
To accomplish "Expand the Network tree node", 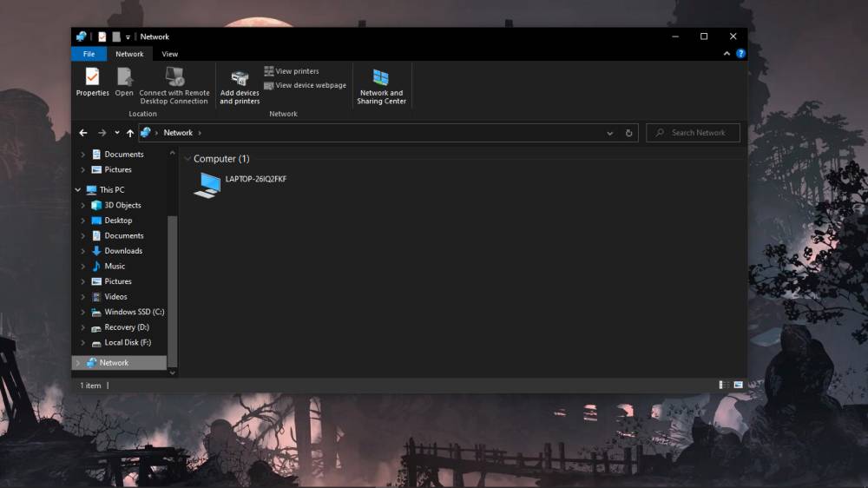I will pyautogui.click(x=78, y=363).
